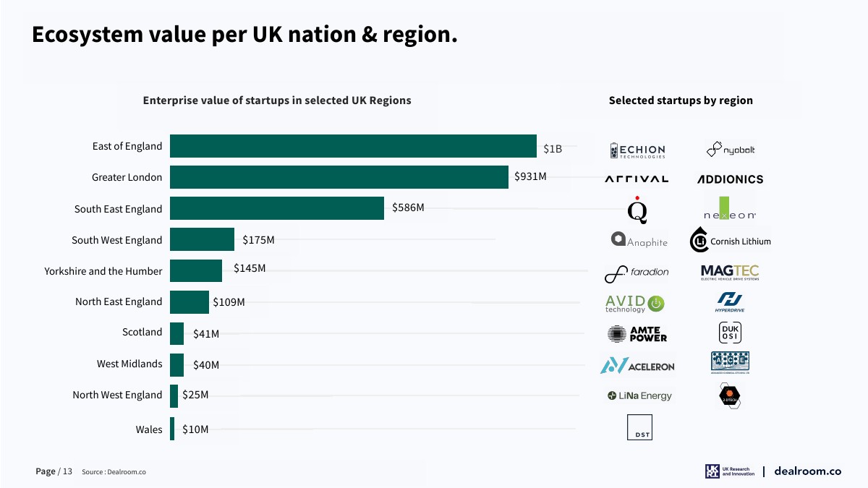868x488 pixels.
Task: Click the Source: Dealroom.co footer text
Action: tap(114, 472)
